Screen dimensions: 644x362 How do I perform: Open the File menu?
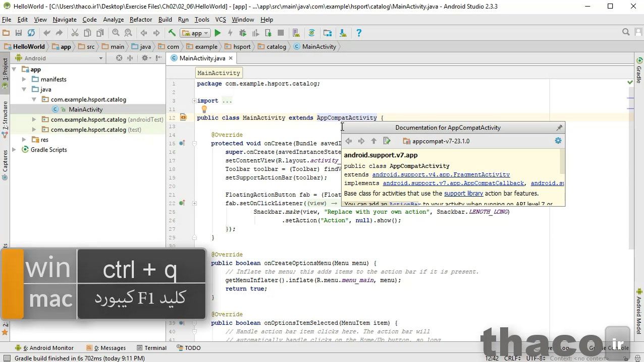(7, 20)
